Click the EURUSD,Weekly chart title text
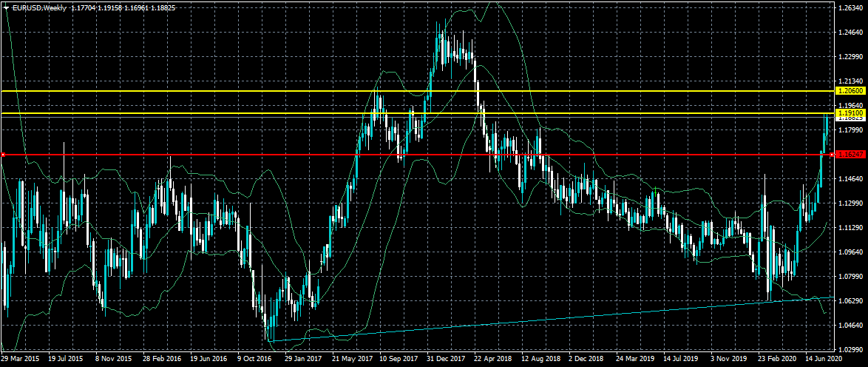Image resolution: width=868 pixels, height=367 pixels. pyautogui.click(x=38, y=8)
